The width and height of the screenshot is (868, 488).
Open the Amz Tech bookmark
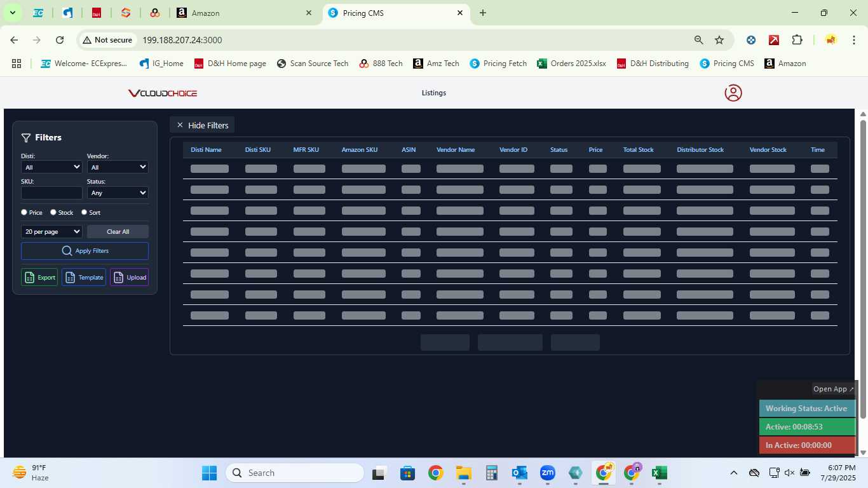(x=436, y=64)
